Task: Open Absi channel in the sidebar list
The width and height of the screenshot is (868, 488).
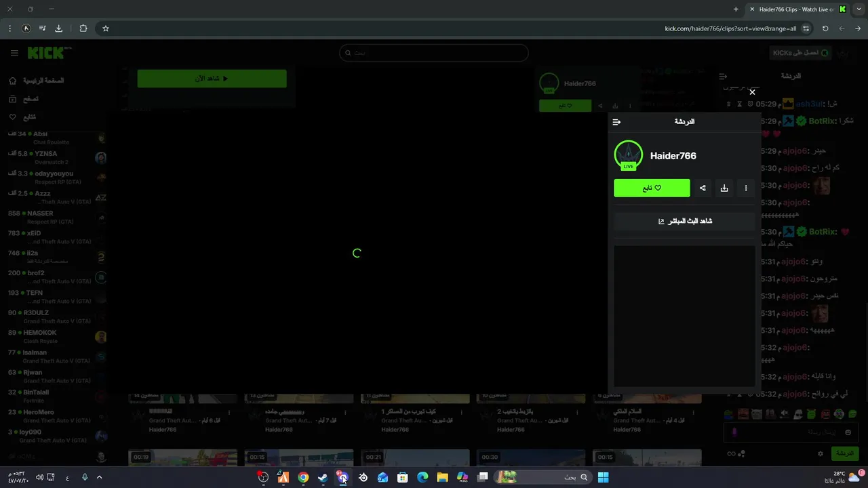Action: 57,138
